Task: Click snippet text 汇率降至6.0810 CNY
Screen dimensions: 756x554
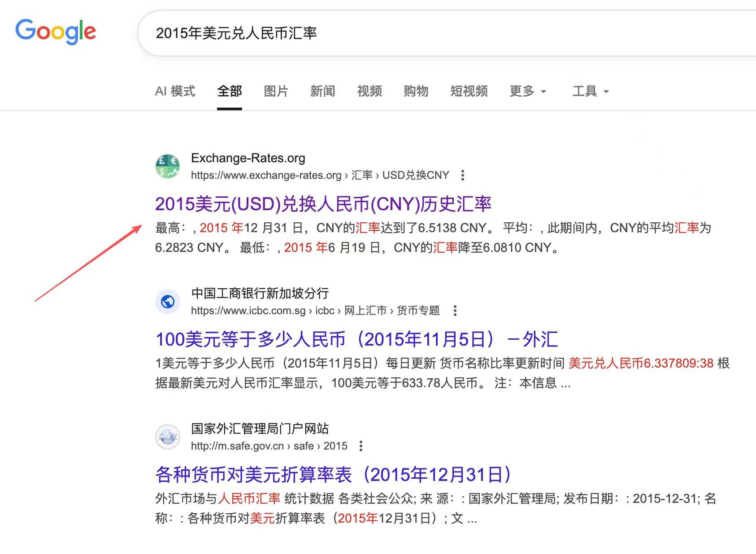Action: pyautogui.click(x=492, y=247)
